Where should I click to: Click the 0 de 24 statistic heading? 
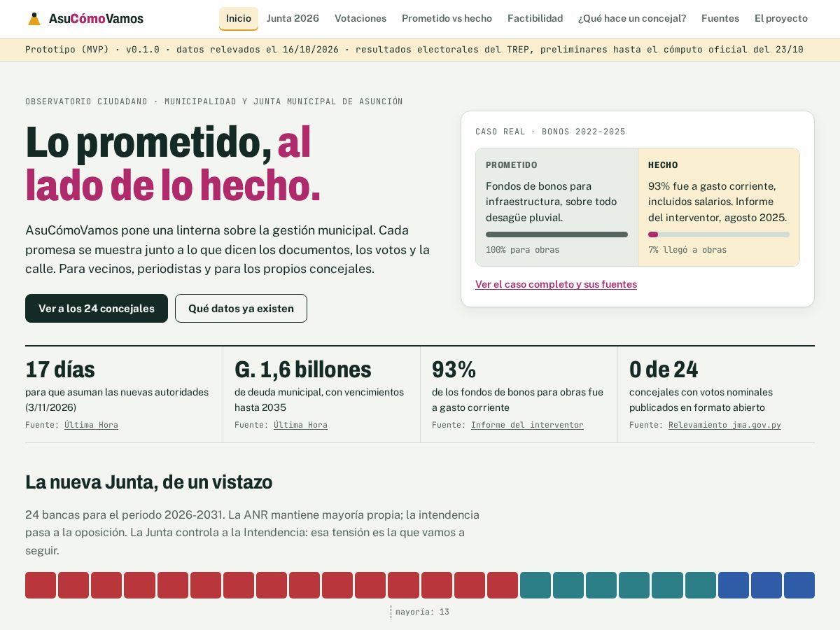point(664,369)
